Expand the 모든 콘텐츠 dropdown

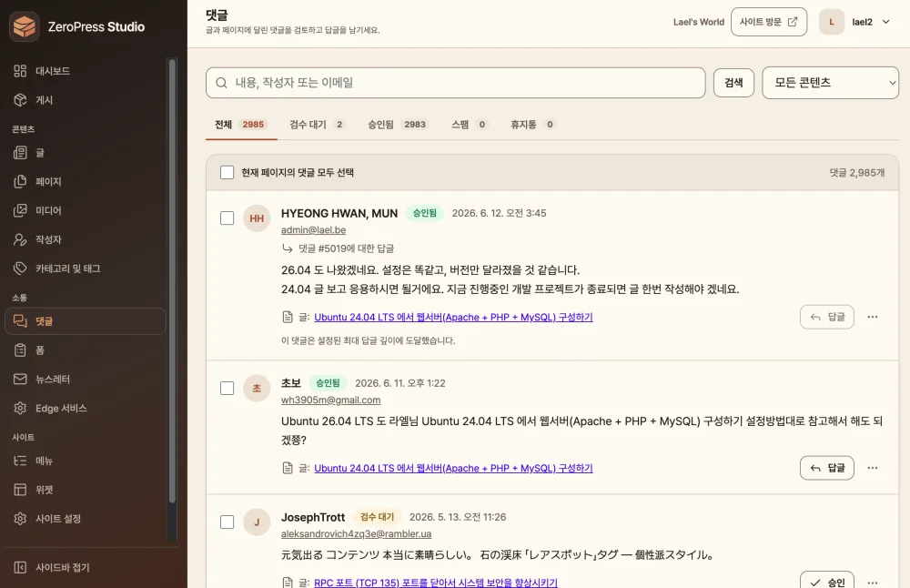pyautogui.click(x=830, y=83)
